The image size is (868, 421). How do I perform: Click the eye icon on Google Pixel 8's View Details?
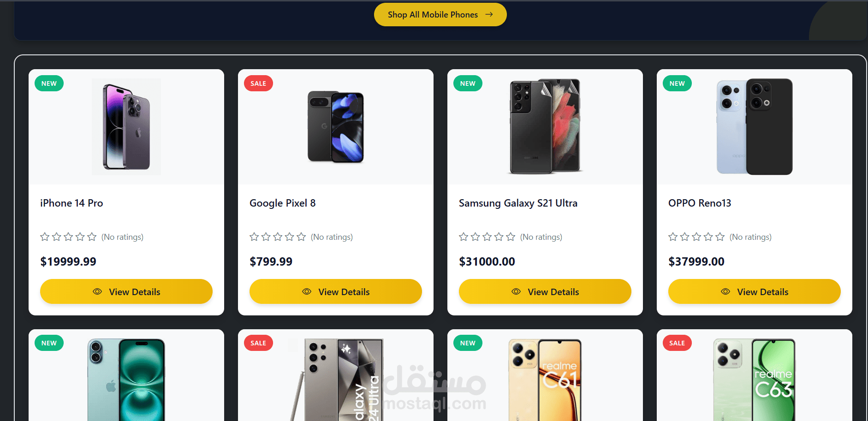coord(307,292)
